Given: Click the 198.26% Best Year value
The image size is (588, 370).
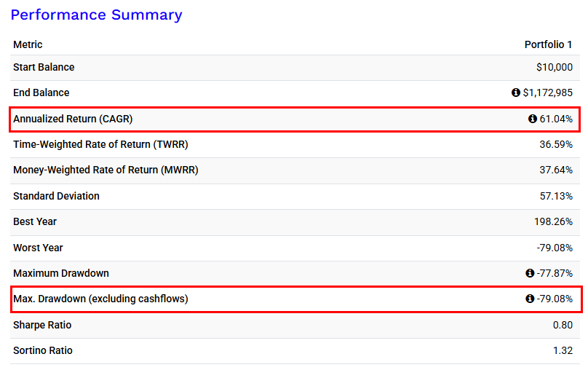Looking at the screenshot, I should 553,221.
